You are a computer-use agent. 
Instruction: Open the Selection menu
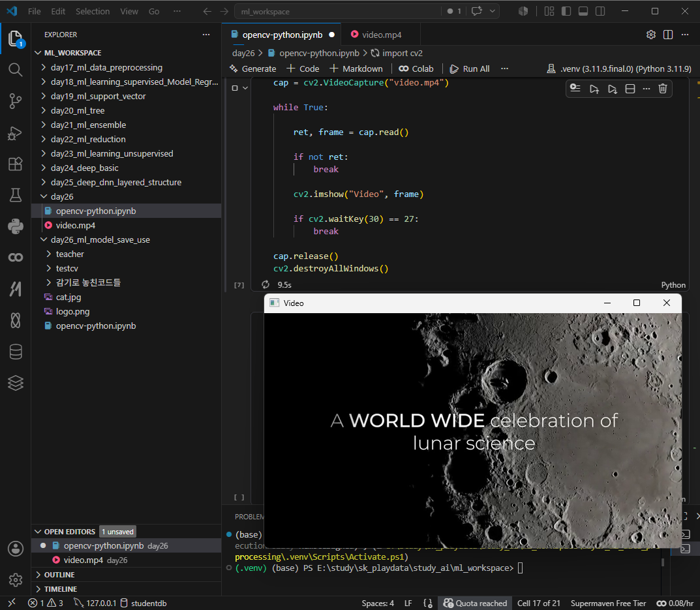[93, 12]
